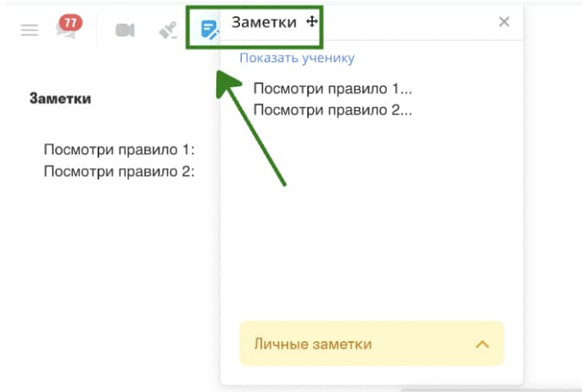Click the note line Посмотри правило 2...

(333, 110)
